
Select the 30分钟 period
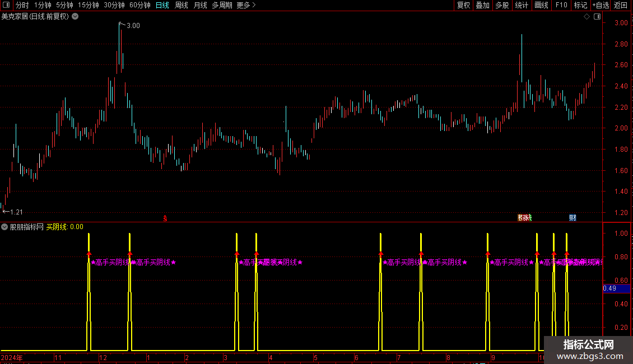(114, 5)
